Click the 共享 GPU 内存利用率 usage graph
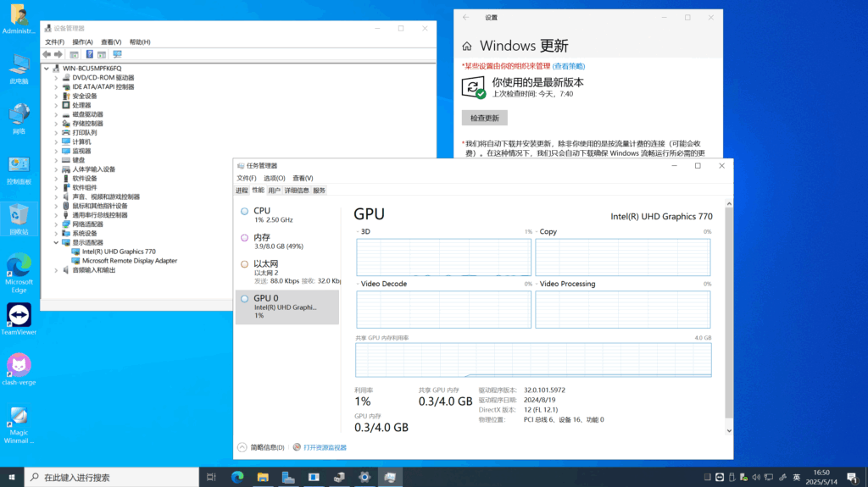Viewport: 868px width, 487px height. pyautogui.click(x=533, y=360)
